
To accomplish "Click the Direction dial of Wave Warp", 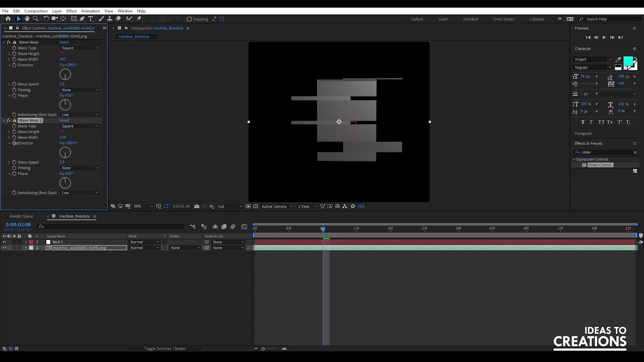I will point(65,75).
